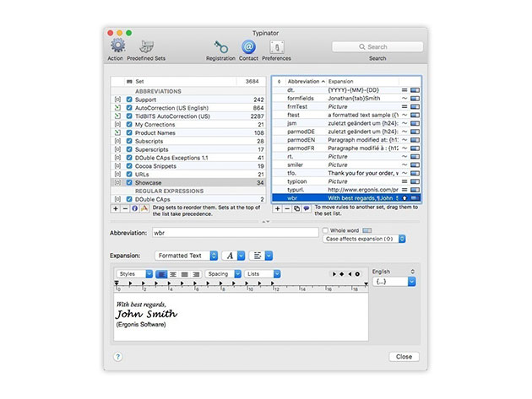Select right tab stop marker
The image size is (532, 399).
point(350,274)
